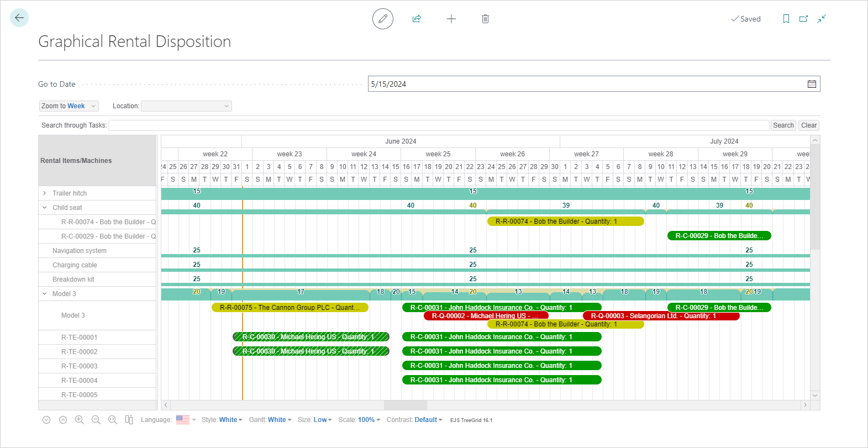Collapse the Model 3 group
The image size is (868, 448).
45,294
